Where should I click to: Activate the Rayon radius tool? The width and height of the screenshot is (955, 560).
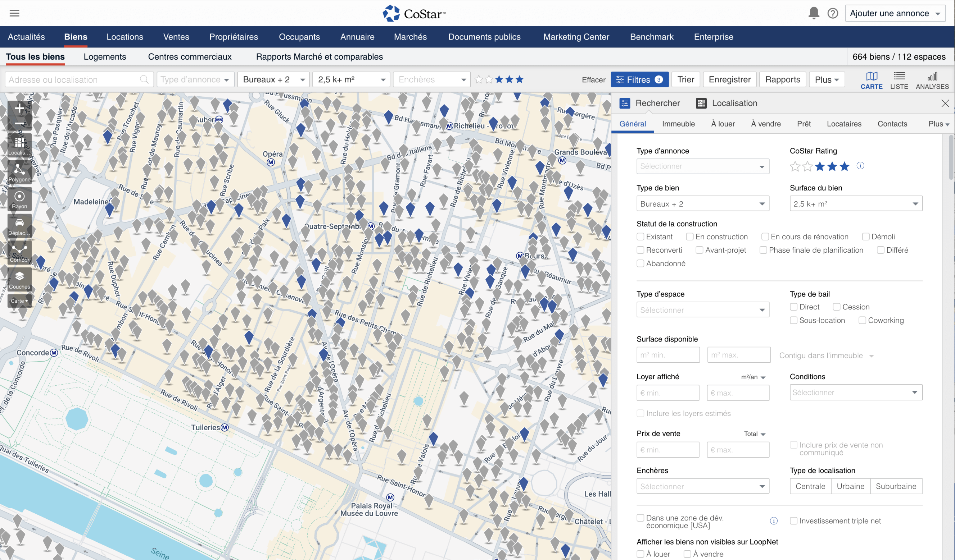click(19, 199)
